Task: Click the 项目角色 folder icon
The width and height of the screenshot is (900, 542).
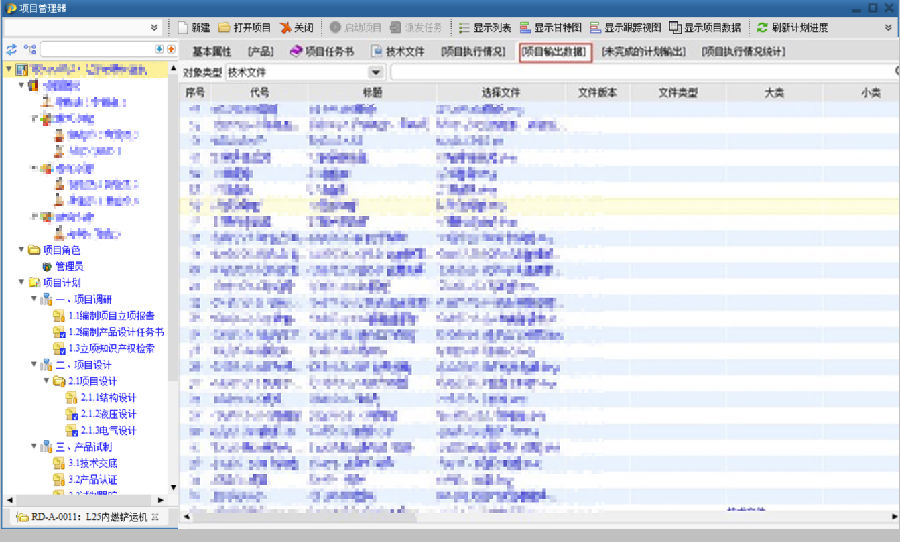Action: tap(34, 250)
